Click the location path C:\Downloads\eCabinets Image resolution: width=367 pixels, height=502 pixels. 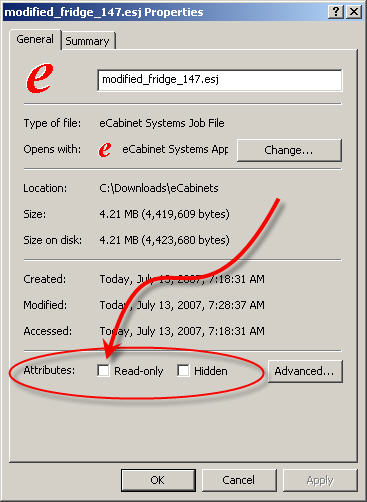(x=159, y=188)
